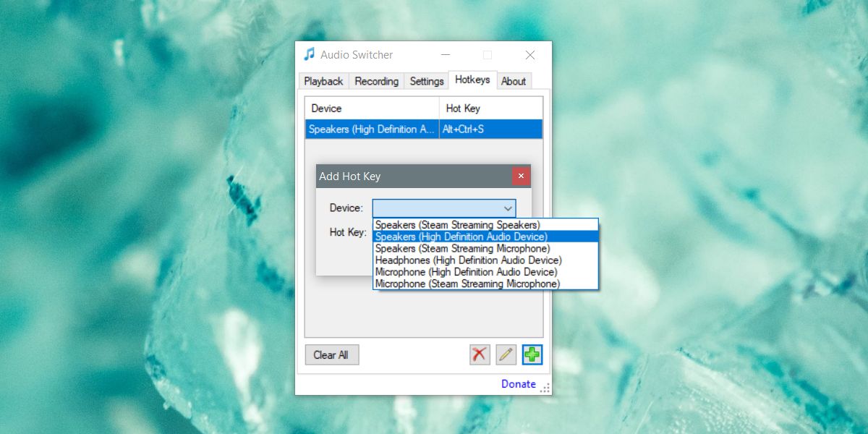Switch to the Playback tab

(323, 81)
